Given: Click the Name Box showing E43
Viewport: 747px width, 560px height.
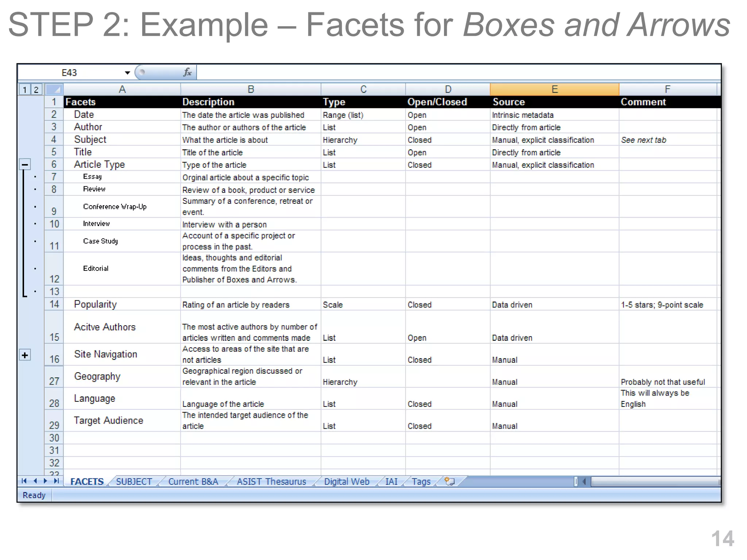Looking at the screenshot, I should [x=69, y=73].
